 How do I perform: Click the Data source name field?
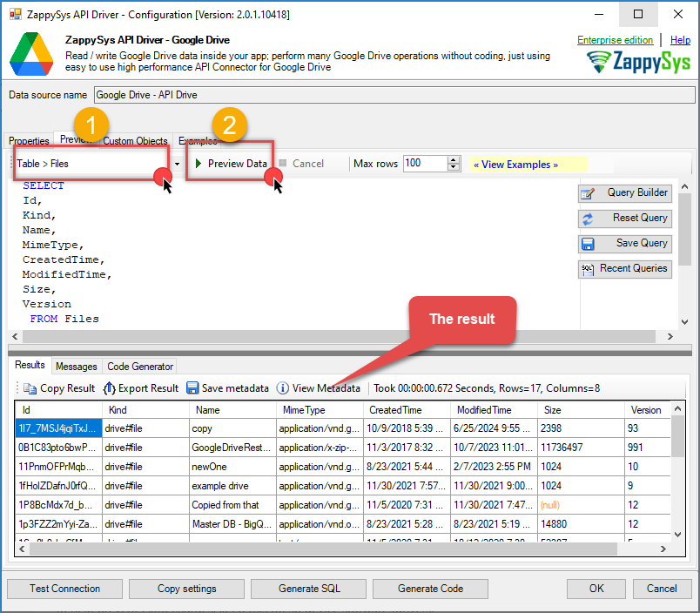(x=394, y=95)
